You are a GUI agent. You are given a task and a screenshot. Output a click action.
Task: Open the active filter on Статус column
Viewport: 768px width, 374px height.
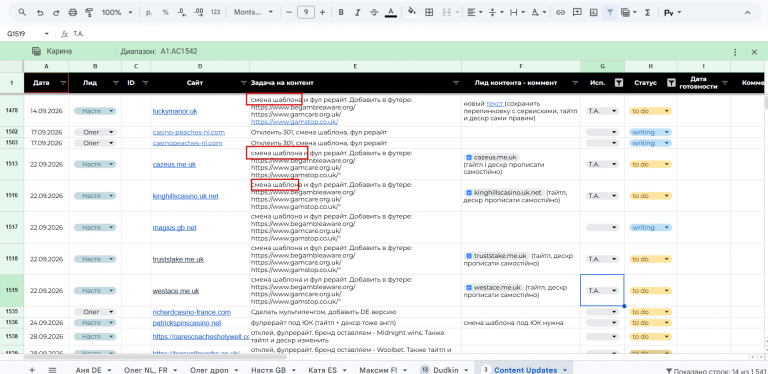coord(671,83)
